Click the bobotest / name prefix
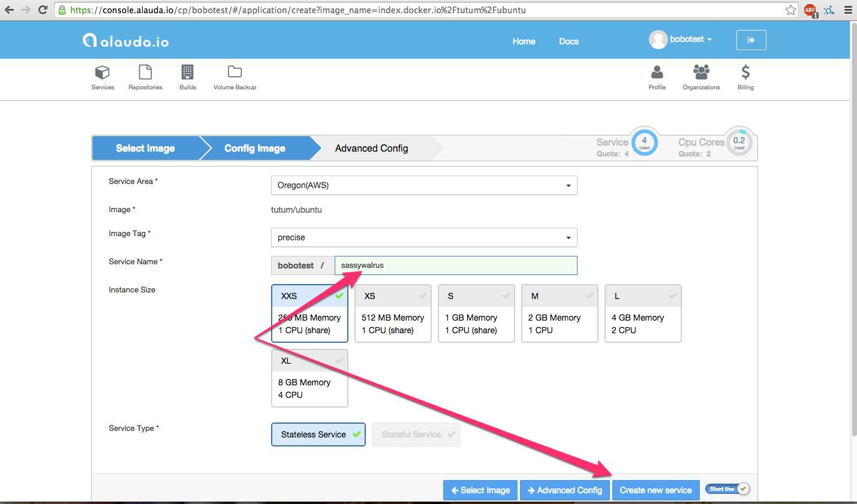The image size is (857, 504). [x=303, y=265]
